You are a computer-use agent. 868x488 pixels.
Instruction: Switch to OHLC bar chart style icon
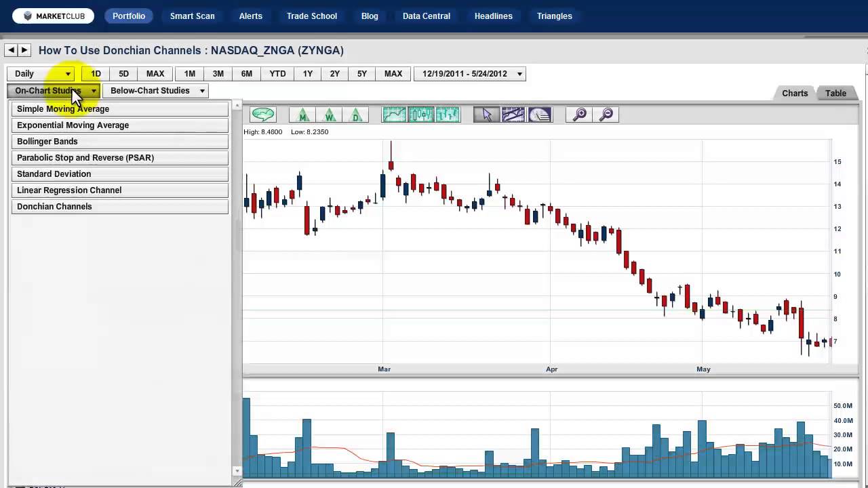click(x=448, y=115)
